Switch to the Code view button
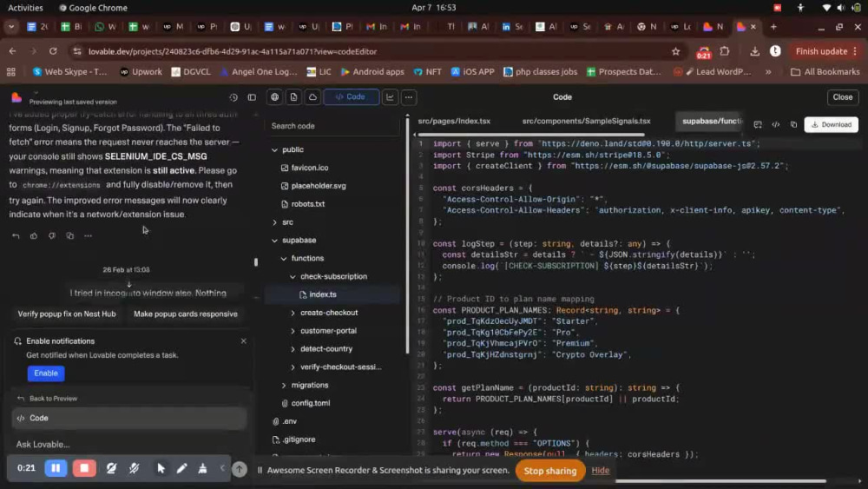The image size is (868, 489). pos(351,97)
